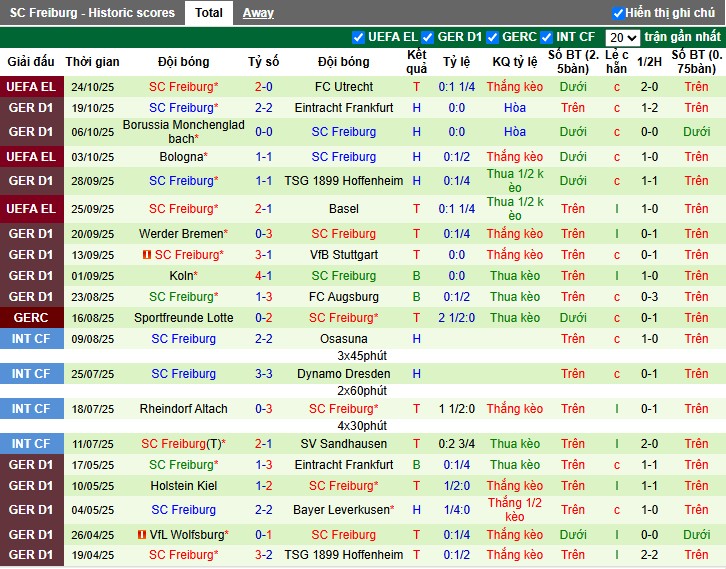
Task: Click the date 06/10/25
Action: coord(93,132)
